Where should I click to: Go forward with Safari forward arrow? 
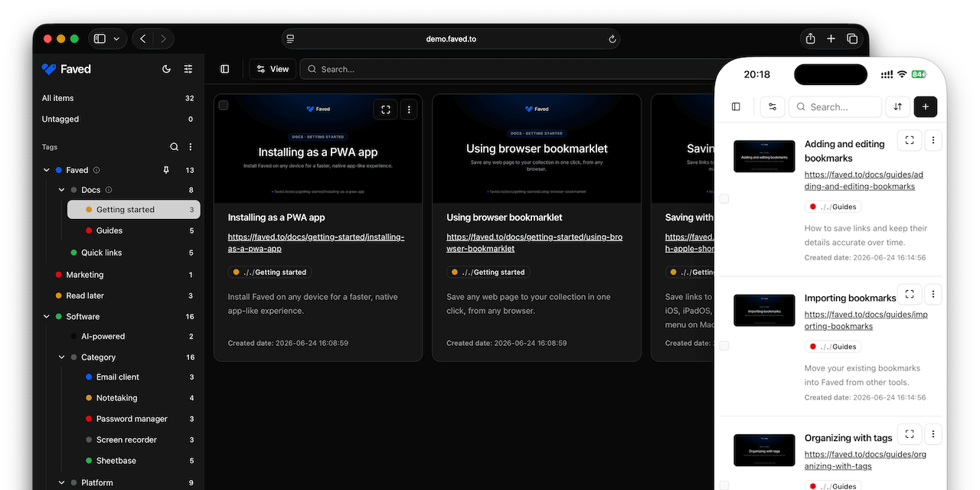(x=162, y=38)
